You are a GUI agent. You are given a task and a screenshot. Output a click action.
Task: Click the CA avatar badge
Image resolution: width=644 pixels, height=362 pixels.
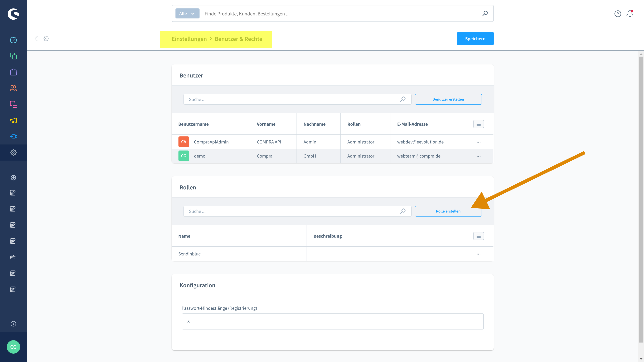click(x=184, y=142)
